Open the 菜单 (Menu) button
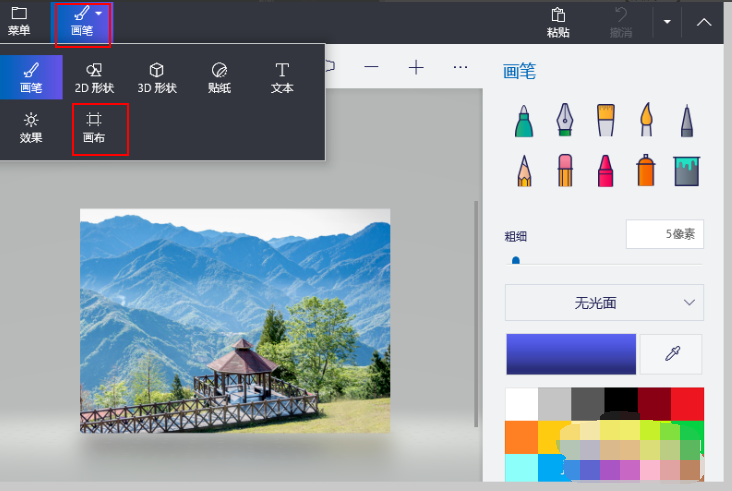The width and height of the screenshot is (732, 491). pos(19,21)
